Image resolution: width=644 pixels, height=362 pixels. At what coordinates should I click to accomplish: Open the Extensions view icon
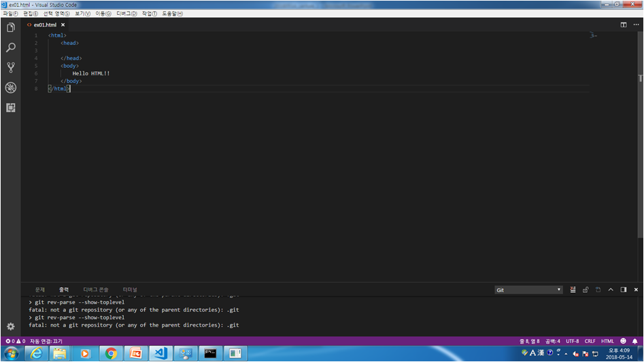click(11, 107)
